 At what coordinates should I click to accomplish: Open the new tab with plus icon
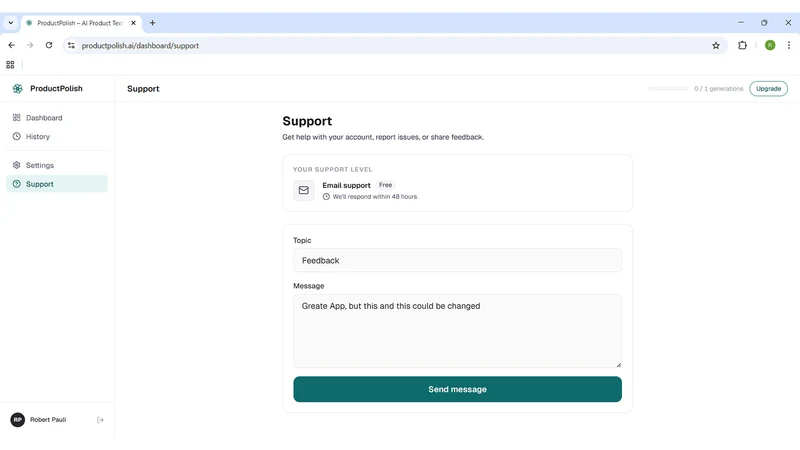point(152,23)
